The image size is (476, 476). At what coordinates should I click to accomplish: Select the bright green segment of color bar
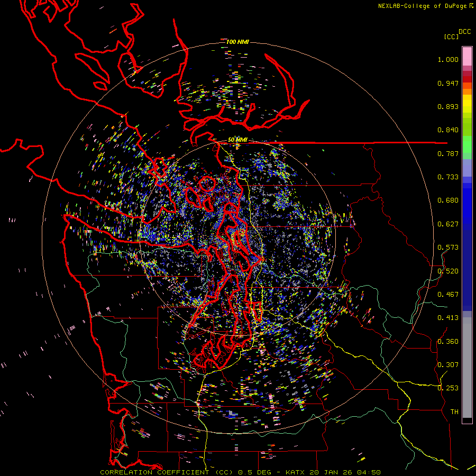[467, 144]
